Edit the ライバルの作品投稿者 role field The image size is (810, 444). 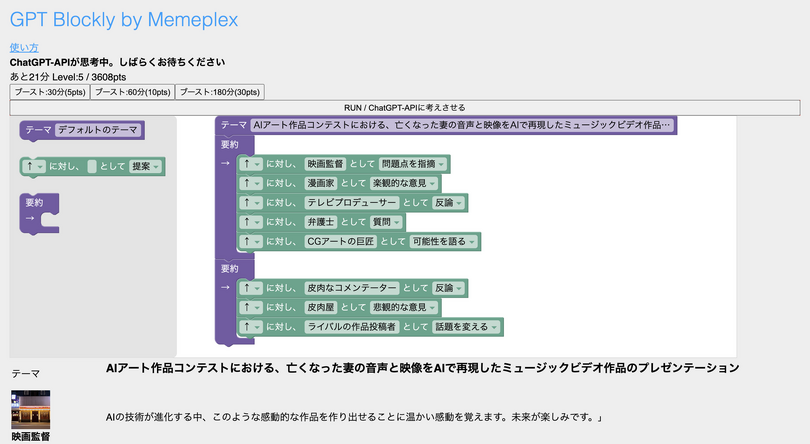coord(351,327)
